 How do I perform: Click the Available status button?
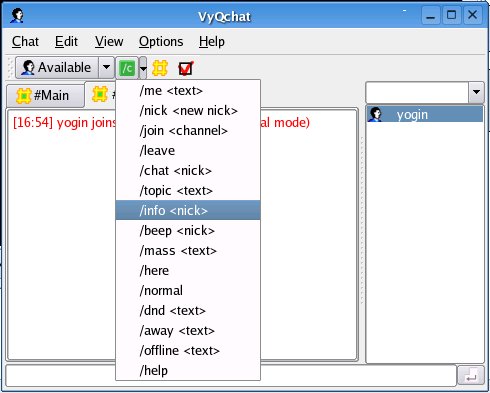(57, 68)
